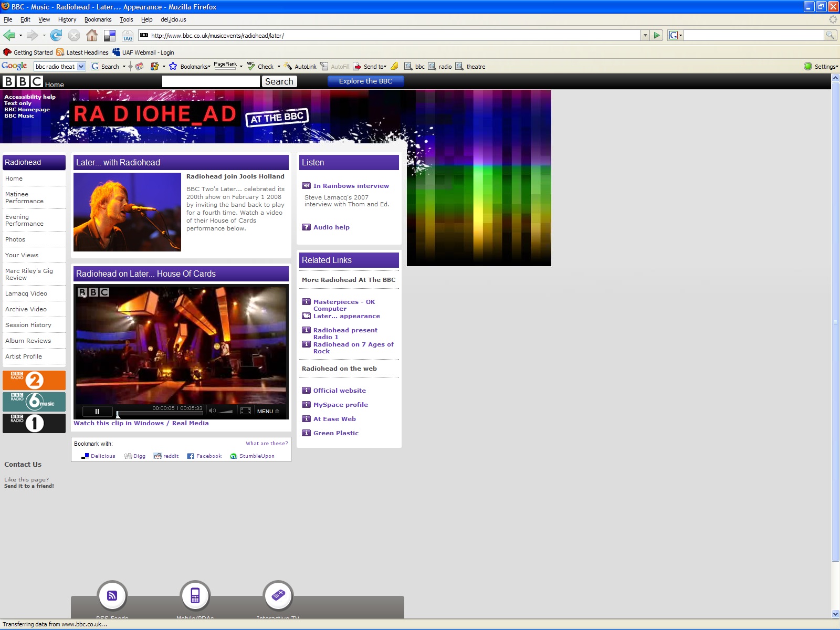840x630 pixels.
Task: Click the PageRank indicator
Action: pyautogui.click(x=225, y=66)
